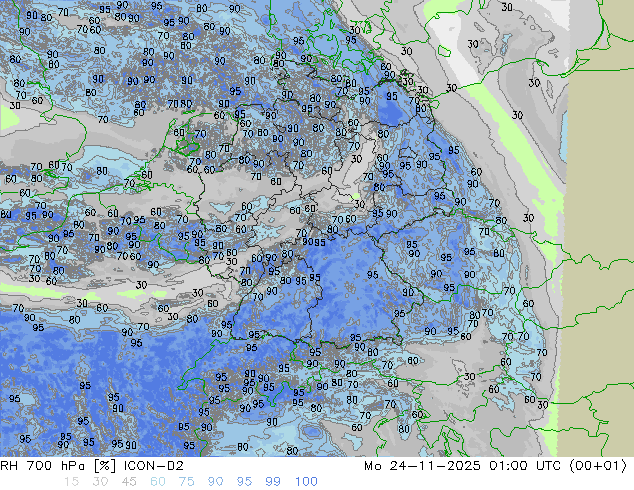Select legend value 15
Image resolution: width=634 pixels, height=490 pixels.
coord(71,482)
